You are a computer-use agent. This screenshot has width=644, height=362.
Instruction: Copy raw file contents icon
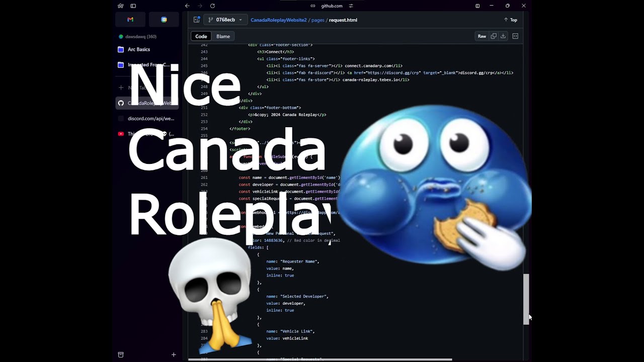pyautogui.click(x=494, y=36)
